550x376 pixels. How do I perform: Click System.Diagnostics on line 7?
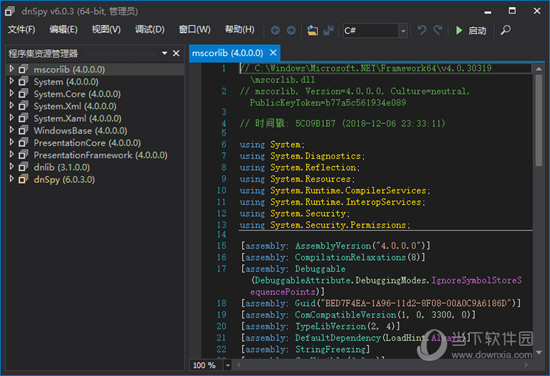click(x=315, y=156)
